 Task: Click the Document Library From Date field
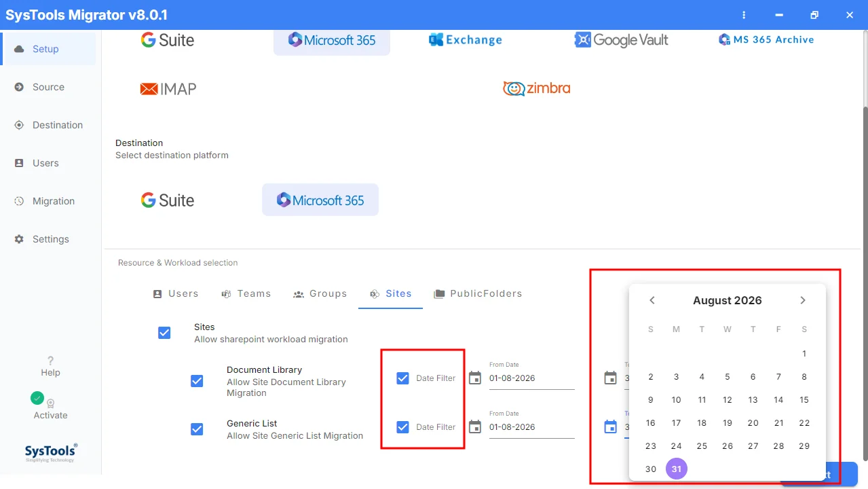click(531, 378)
